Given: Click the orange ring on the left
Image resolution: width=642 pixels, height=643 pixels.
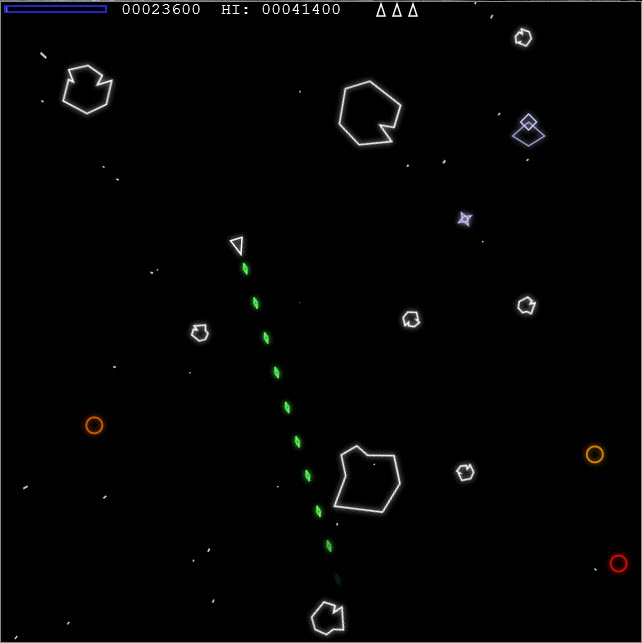Looking at the screenshot, I should [x=94, y=425].
